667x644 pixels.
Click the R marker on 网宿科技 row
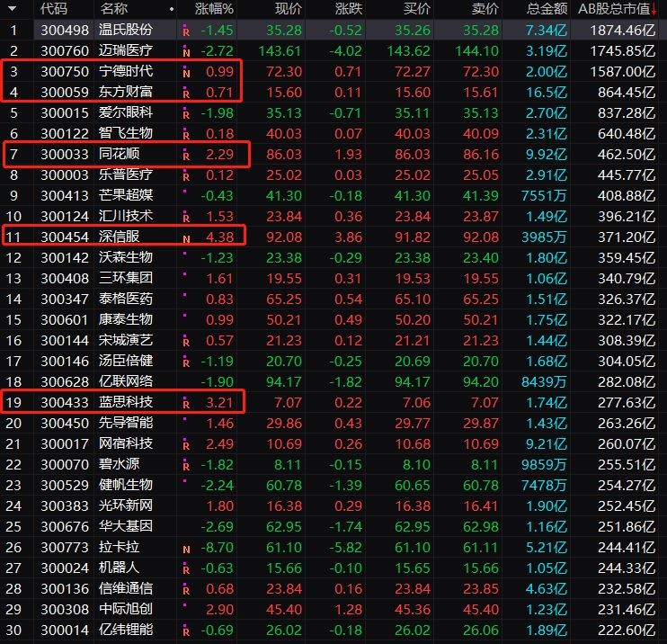(186, 445)
